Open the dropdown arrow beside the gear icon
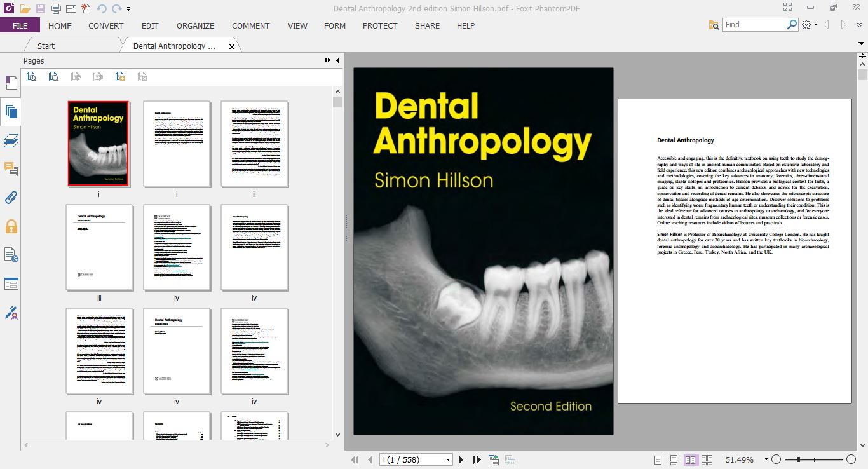Screen dimensions: 868x469 point(815,25)
